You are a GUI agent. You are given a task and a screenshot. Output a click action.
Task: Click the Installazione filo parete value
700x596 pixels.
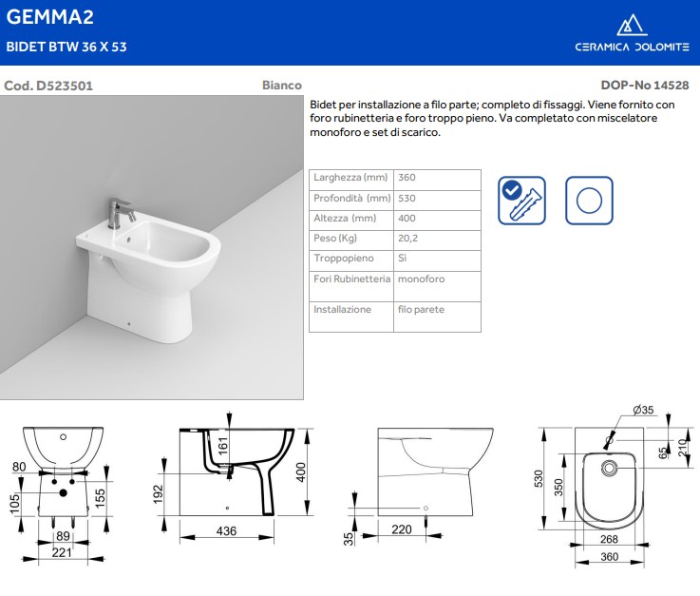point(421,309)
